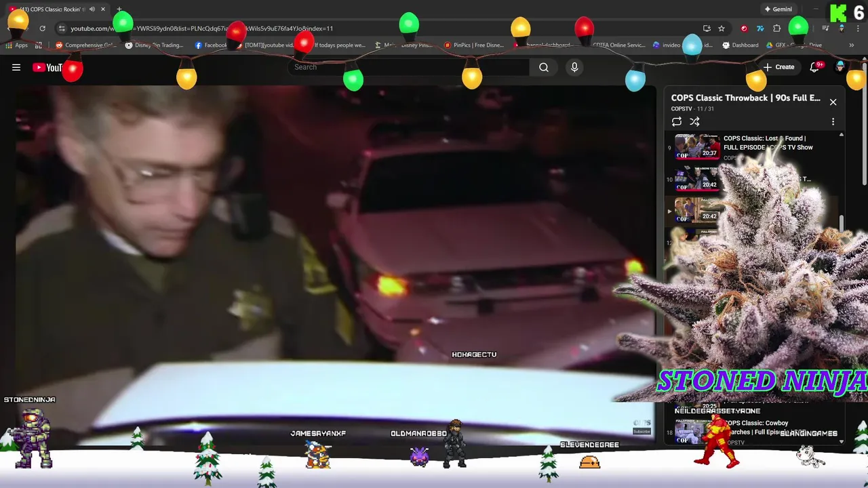Image resolution: width=868 pixels, height=488 pixels.
Task: Open the Apps shortcut in the bookmarks bar
Action: pyautogui.click(x=17, y=45)
